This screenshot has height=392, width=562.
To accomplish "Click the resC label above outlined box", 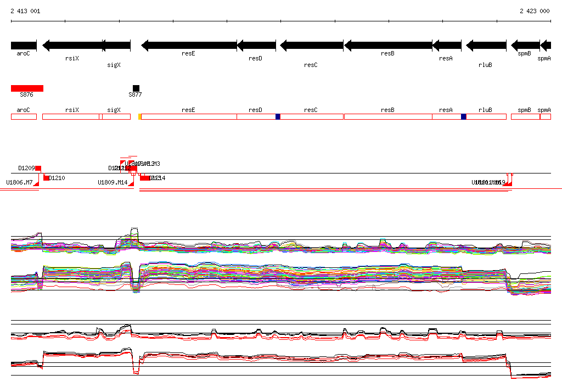I will click(311, 110).
